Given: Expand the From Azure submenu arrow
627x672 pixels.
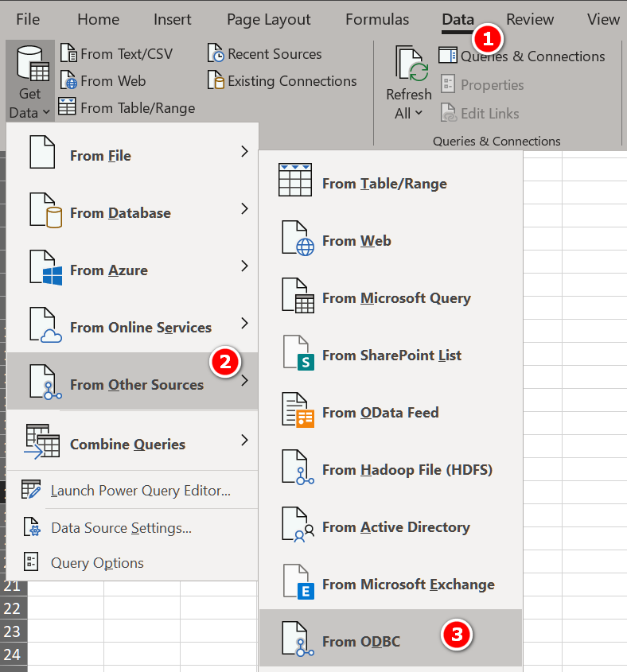Looking at the screenshot, I should (x=244, y=266).
